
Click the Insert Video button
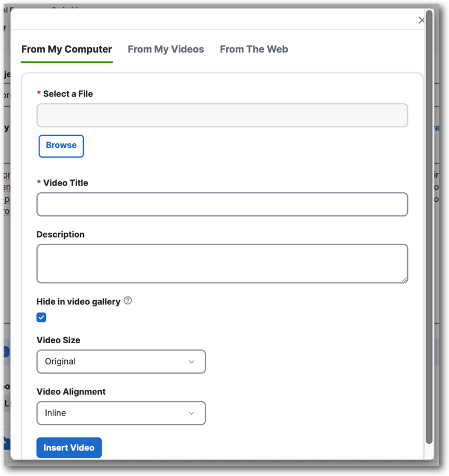coord(69,448)
